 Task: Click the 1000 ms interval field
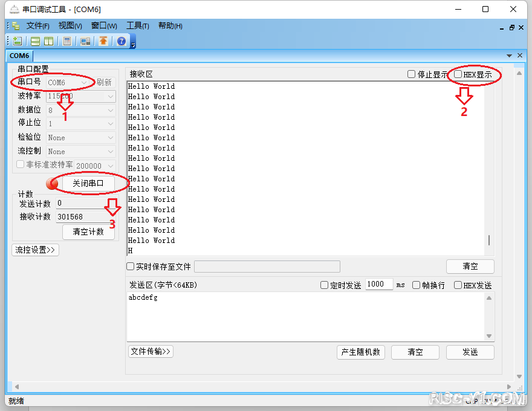tap(379, 284)
